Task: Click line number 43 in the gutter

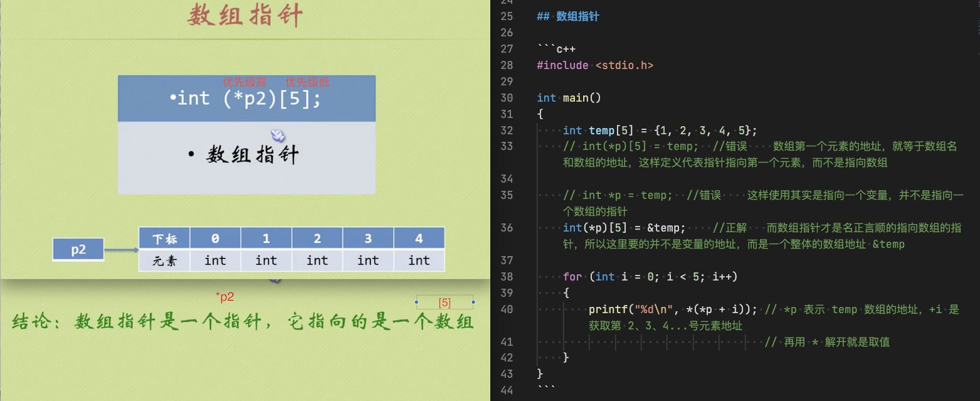Action: click(507, 374)
